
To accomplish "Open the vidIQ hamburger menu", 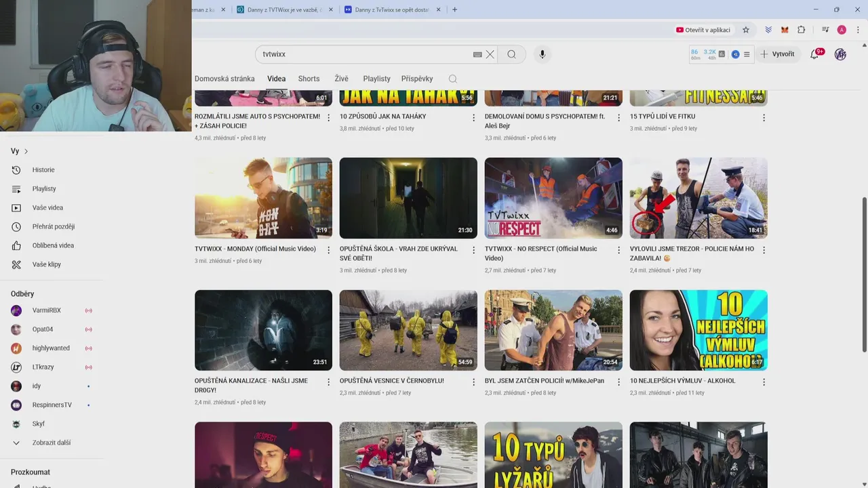I will click(747, 54).
